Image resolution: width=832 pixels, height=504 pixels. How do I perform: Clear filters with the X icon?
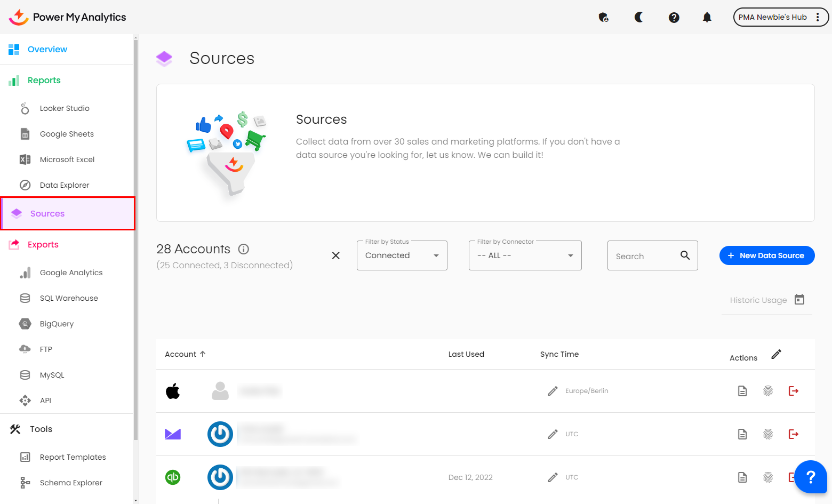coord(335,255)
